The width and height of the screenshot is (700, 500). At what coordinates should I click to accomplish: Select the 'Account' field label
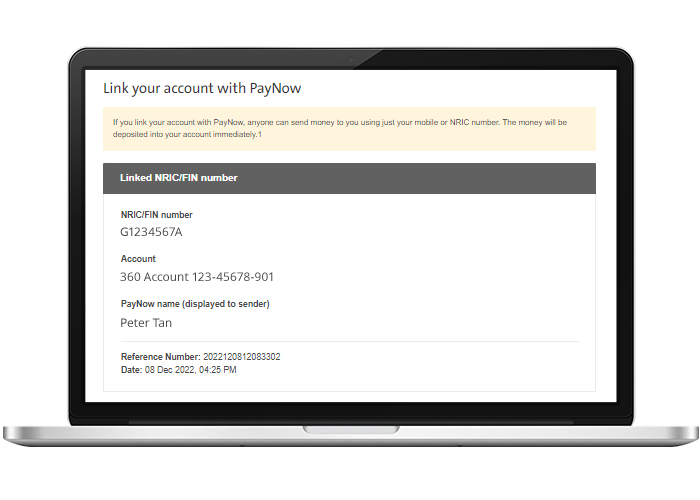click(x=138, y=259)
